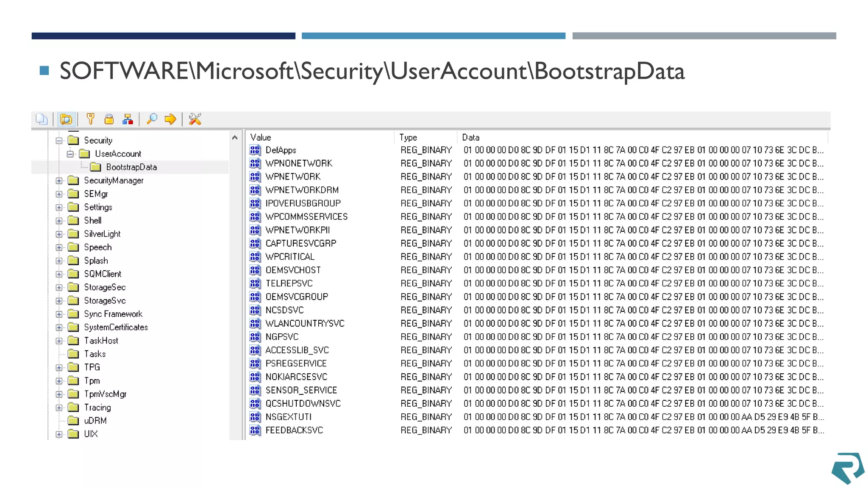Click the network hierarchy toolbar icon
The width and height of the screenshot is (868, 488).
click(128, 119)
